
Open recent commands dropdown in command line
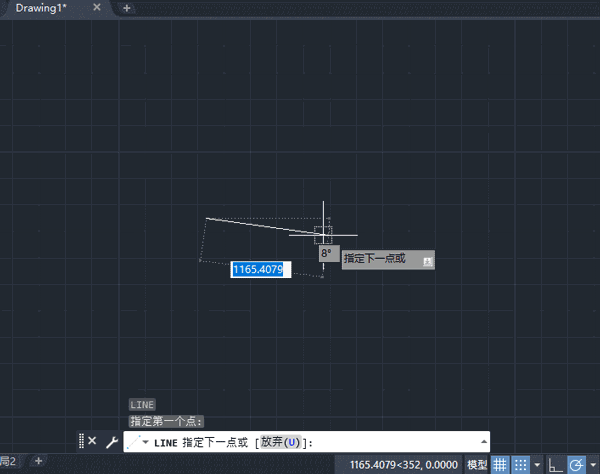(x=147, y=441)
